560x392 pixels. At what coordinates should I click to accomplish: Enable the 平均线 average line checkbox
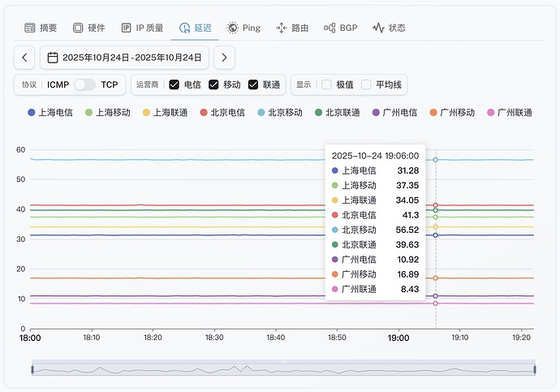pos(366,84)
